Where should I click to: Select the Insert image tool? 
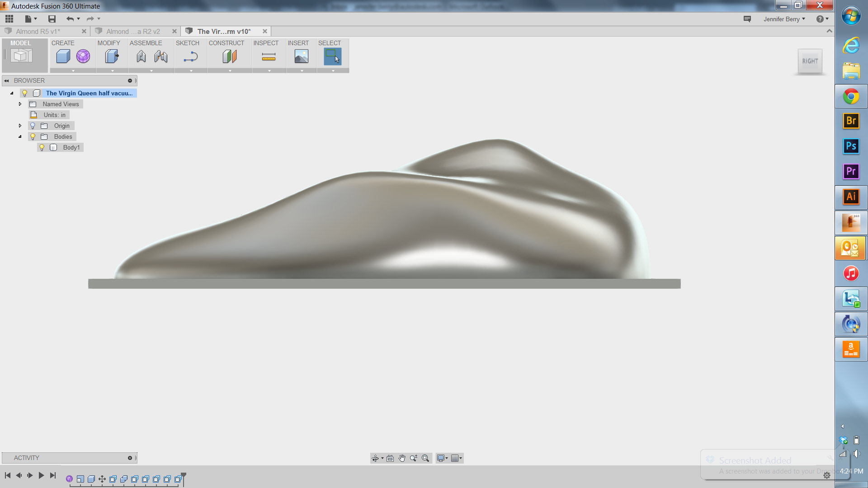pyautogui.click(x=302, y=56)
